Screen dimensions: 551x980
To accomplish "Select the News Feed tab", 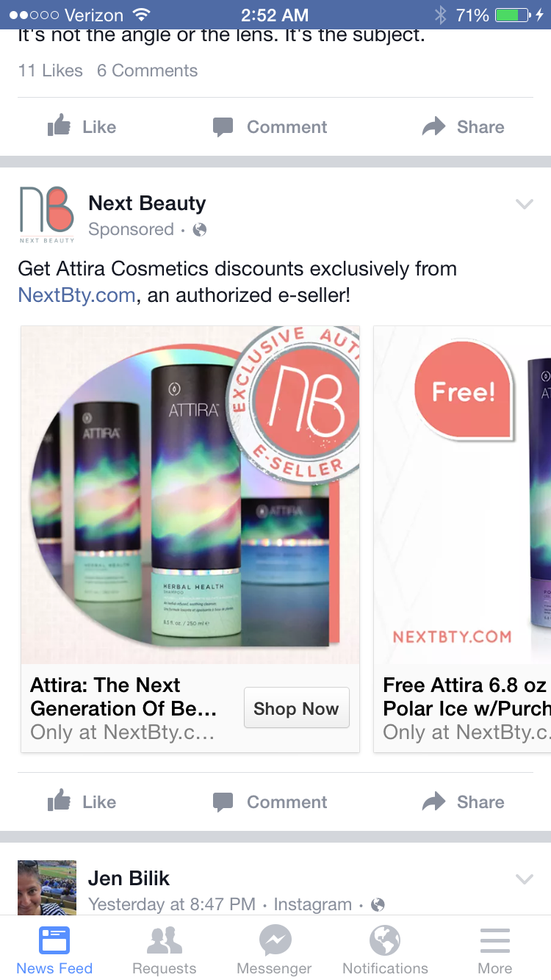I will 54,949.
